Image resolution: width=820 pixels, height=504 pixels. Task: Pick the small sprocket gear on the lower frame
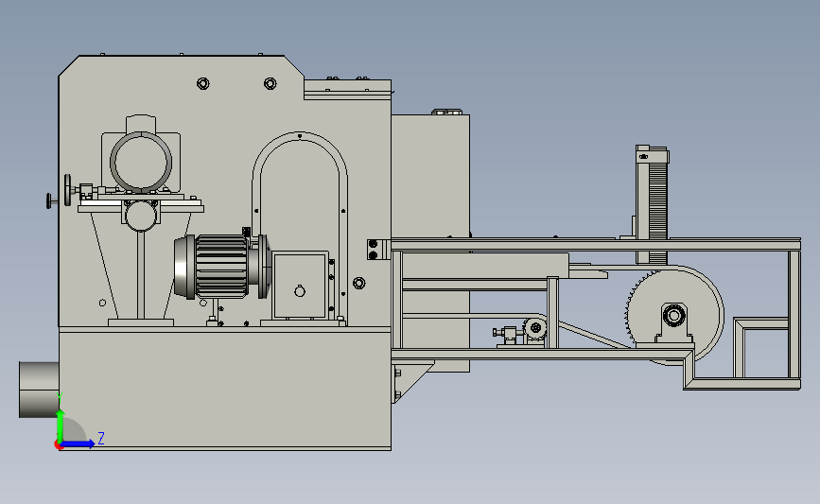click(535, 329)
